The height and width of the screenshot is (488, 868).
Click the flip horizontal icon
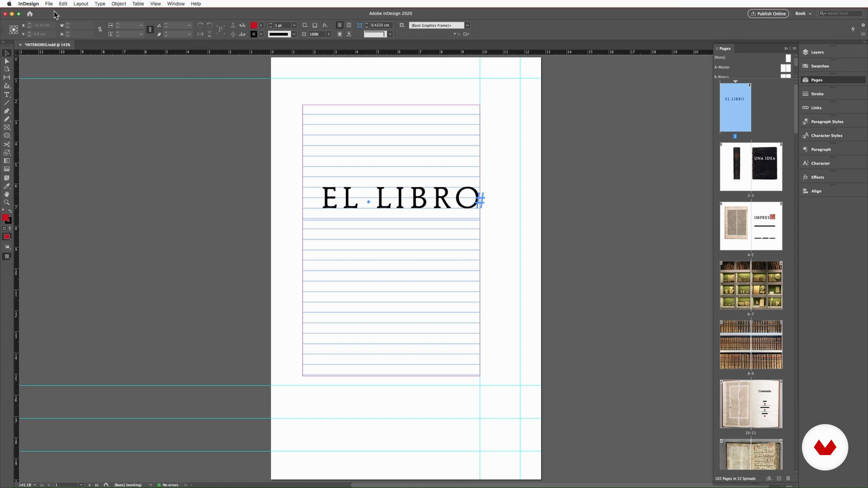(200, 34)
